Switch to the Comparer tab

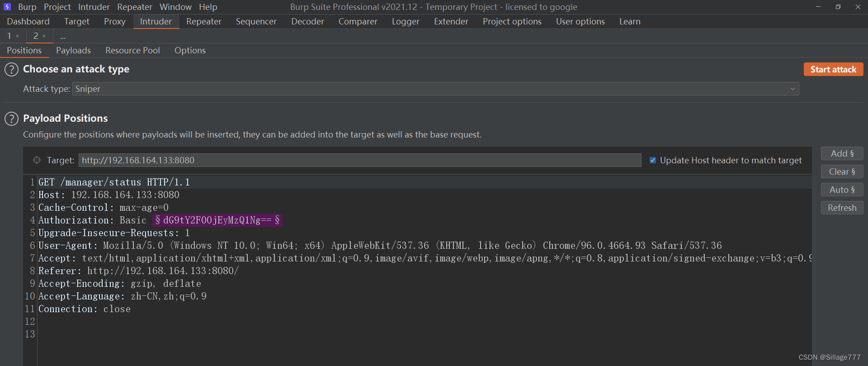(x=358, y=21)
